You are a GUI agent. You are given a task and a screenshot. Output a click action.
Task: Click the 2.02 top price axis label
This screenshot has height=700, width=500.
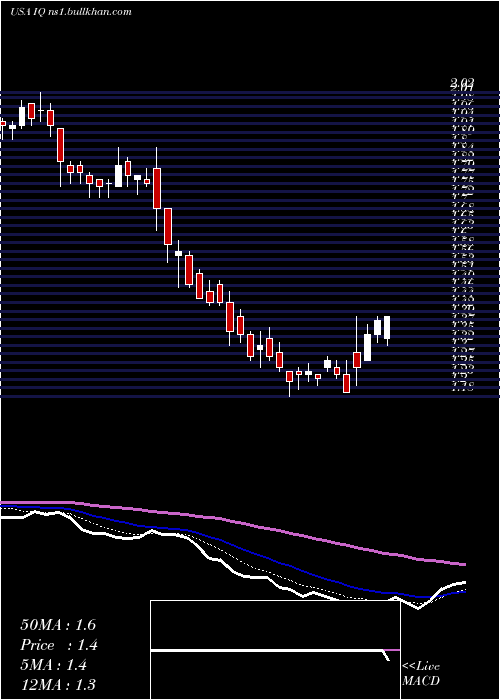click(x=462, y=82)
